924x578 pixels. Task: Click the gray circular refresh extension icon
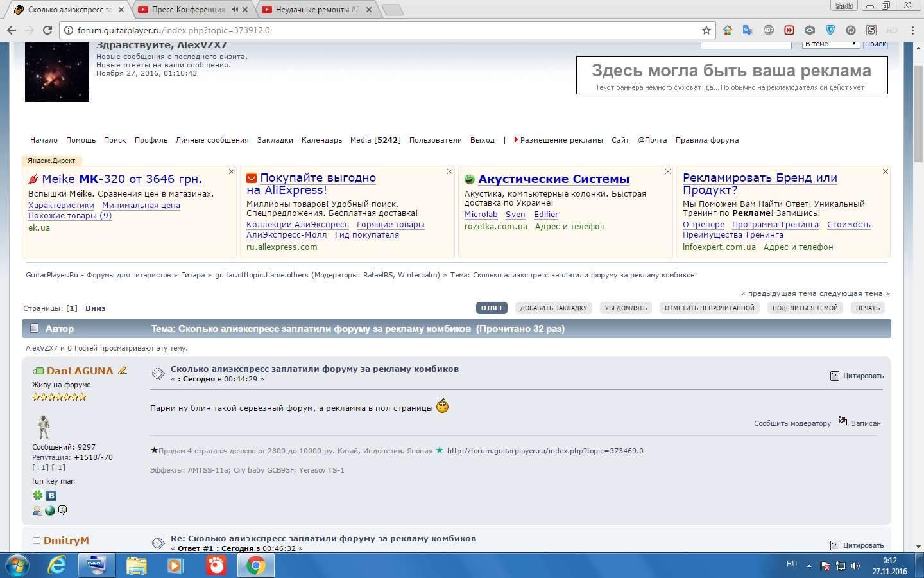click(851, 30)
